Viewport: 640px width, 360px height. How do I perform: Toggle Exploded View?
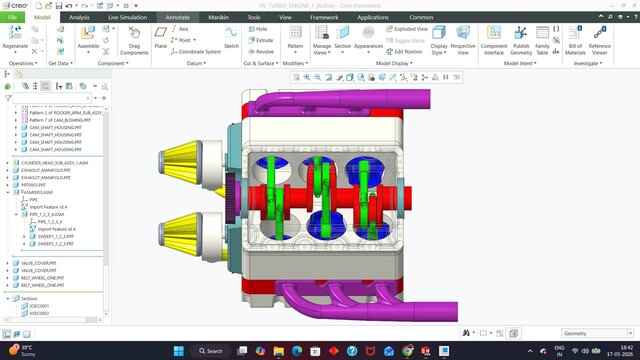coord(407,29)
